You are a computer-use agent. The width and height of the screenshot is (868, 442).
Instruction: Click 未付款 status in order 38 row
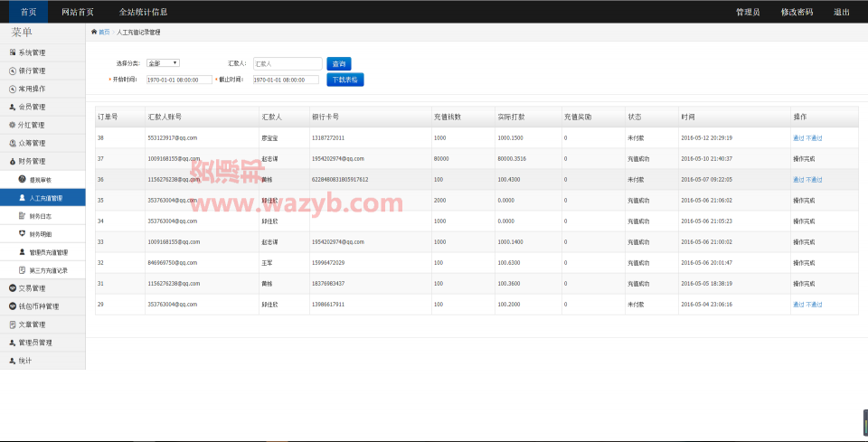(636, 137)
